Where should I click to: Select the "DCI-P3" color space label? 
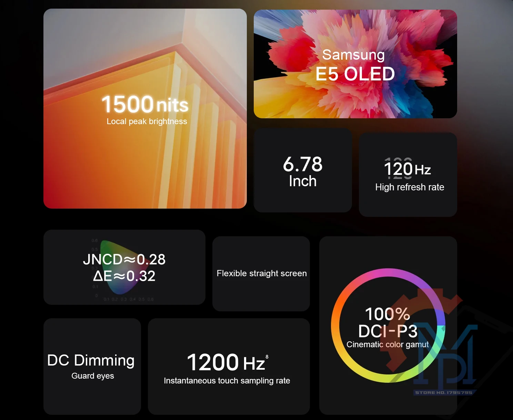pos(388,331)
